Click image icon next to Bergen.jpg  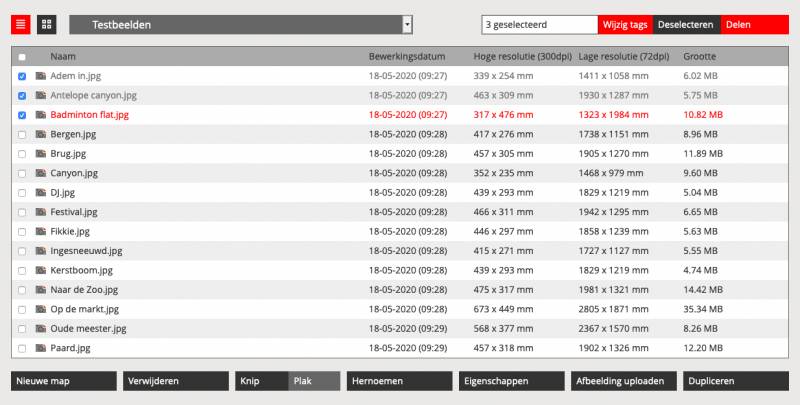click(41, 134)
